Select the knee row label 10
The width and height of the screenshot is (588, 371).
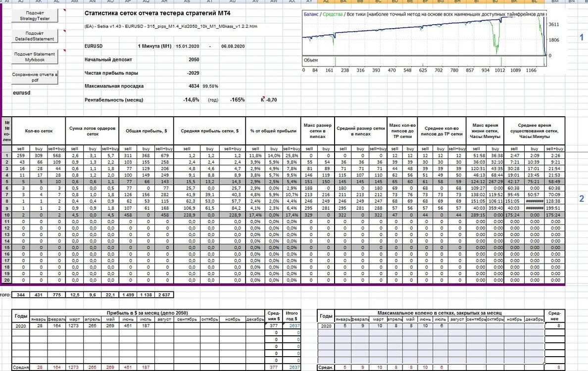(x=7, y=215)
